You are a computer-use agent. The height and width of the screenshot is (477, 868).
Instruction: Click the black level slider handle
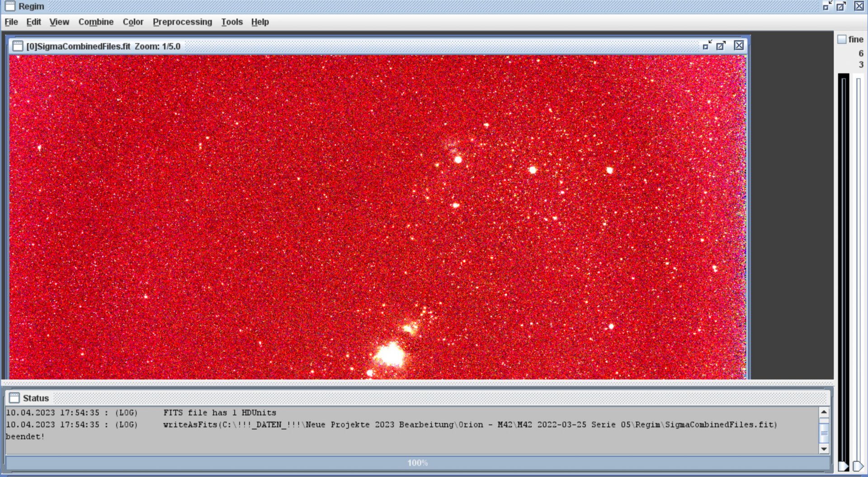(843, 466)
